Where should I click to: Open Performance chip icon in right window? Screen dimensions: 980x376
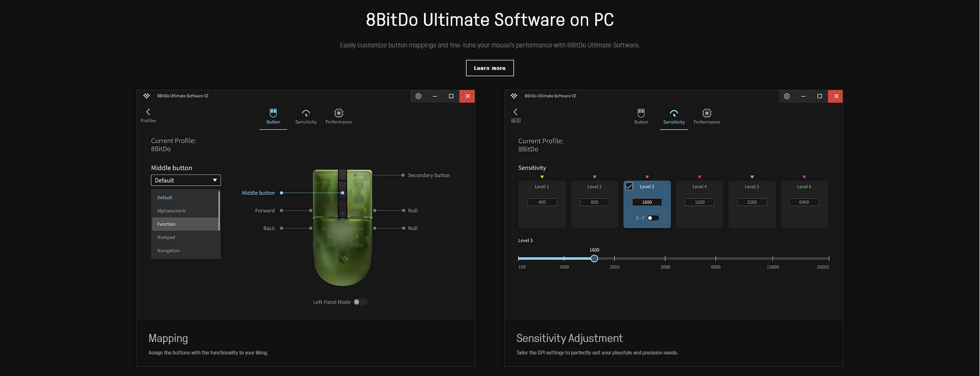pos(707,113)
